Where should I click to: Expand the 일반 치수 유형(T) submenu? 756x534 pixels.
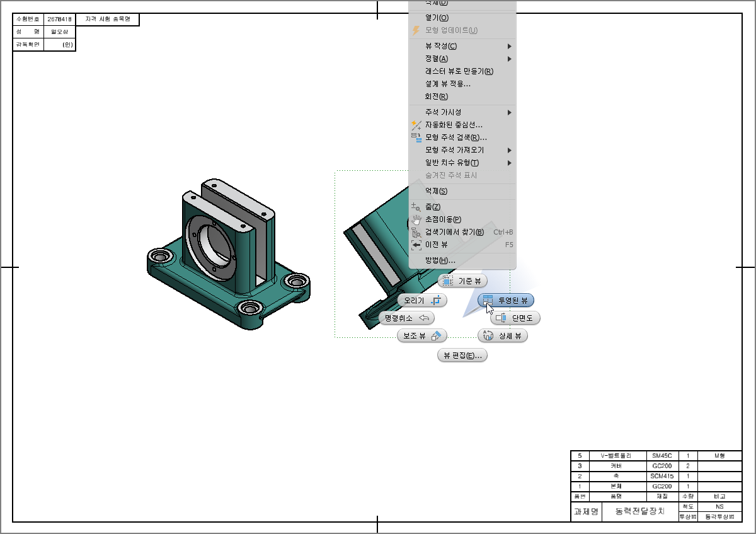[462, 163]
